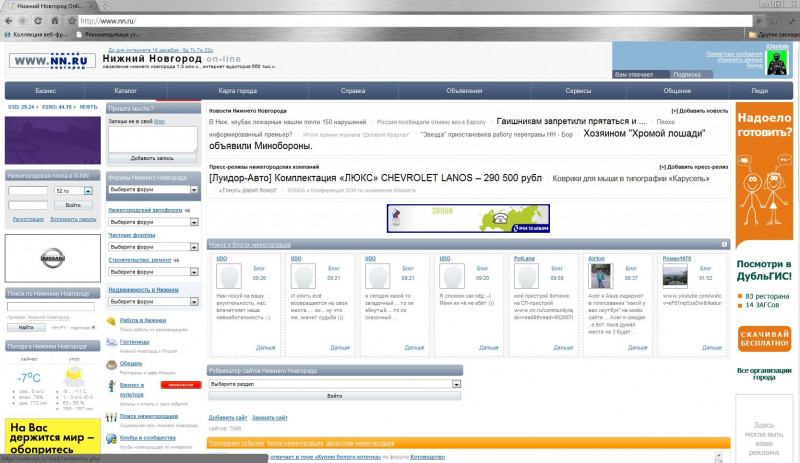This screenshot has width=800, height=463.
Task: Click the Хозяином "Хромой лошади" news headline
Action: (x=644, y=134)
